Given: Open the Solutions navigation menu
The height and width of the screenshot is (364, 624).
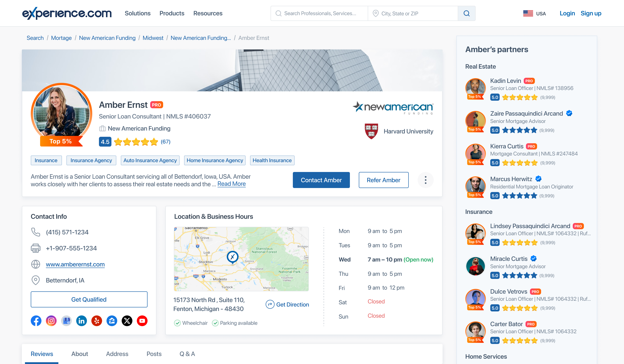Looking at the screenshot, I should tap(138, 13).
